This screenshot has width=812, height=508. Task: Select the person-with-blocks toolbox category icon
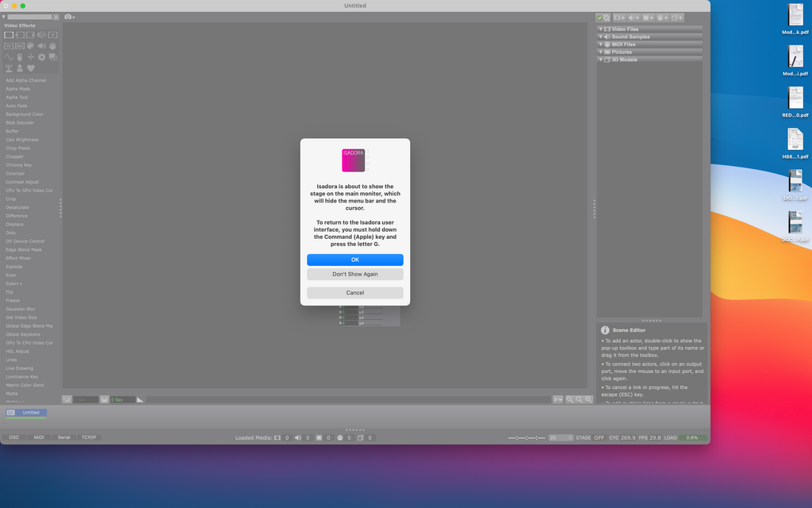(20, 68)
